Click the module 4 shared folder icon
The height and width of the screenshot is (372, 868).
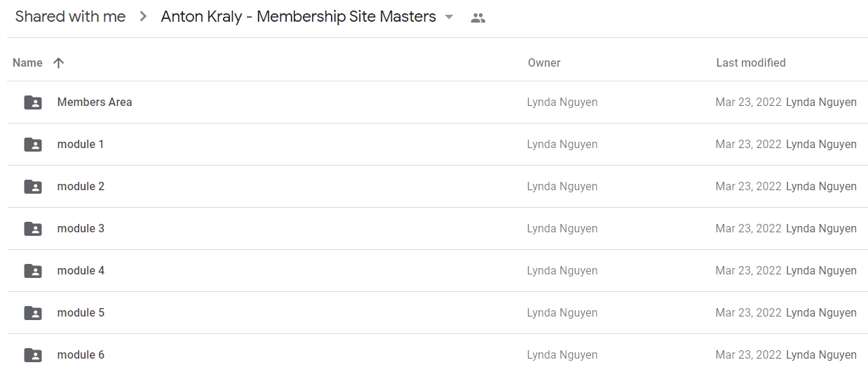(33, 271)
